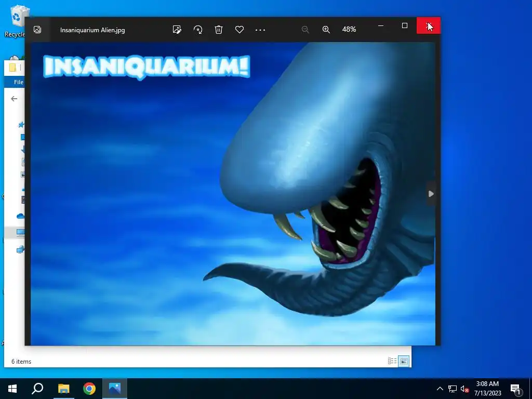The width and height of the screenshot is (532, 399).
Task: Add photo to favorites with heart icon
Action: pyautogui.click(x=239, y=30)
